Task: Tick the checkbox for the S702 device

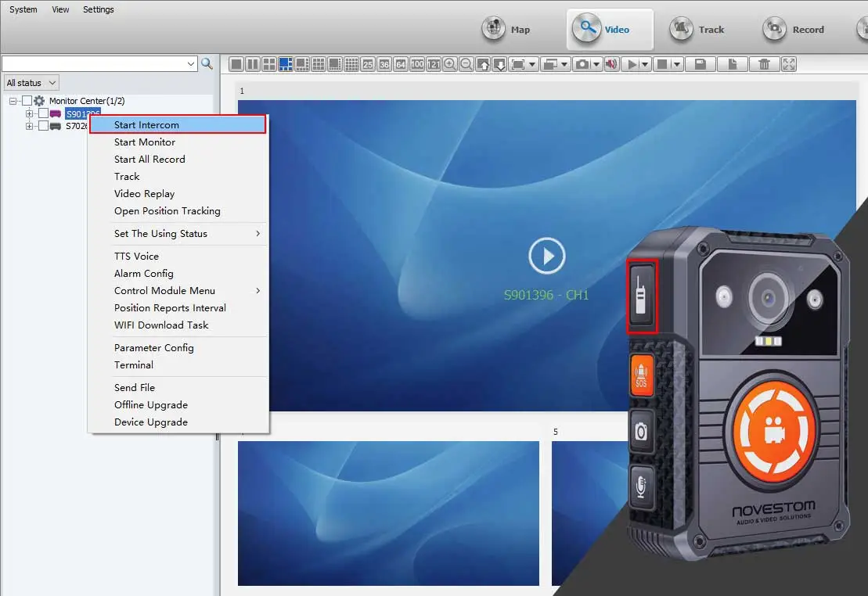Action: 43,126
